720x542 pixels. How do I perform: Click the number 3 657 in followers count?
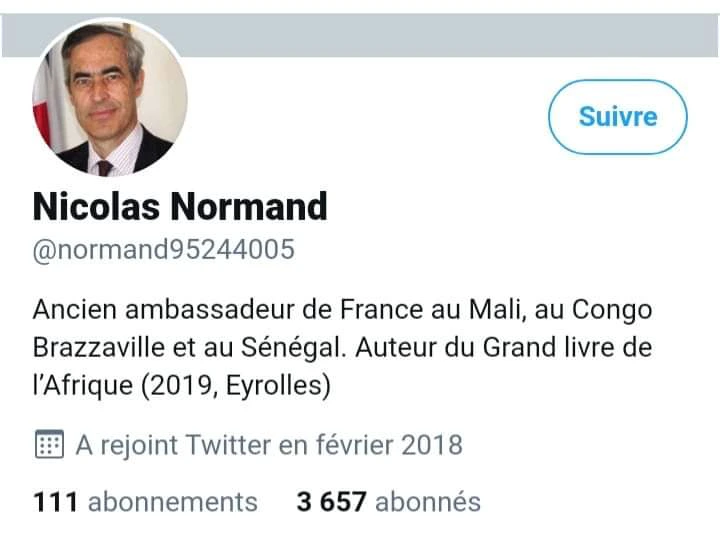pos(331,501)
